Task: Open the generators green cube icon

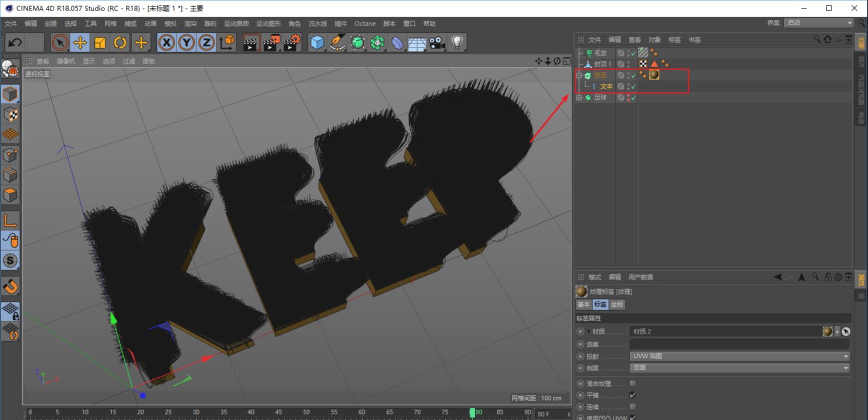Action: point(358,43)
